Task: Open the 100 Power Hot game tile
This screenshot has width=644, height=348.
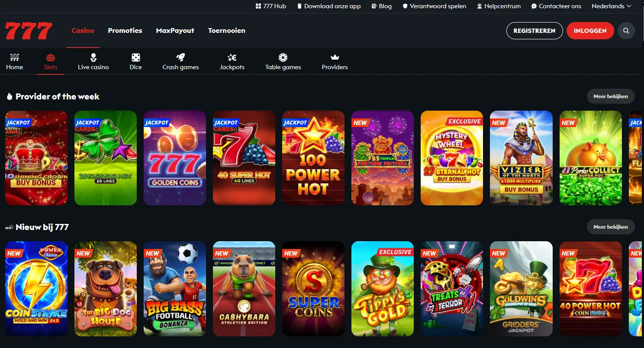Action: [x=313, y=158]
